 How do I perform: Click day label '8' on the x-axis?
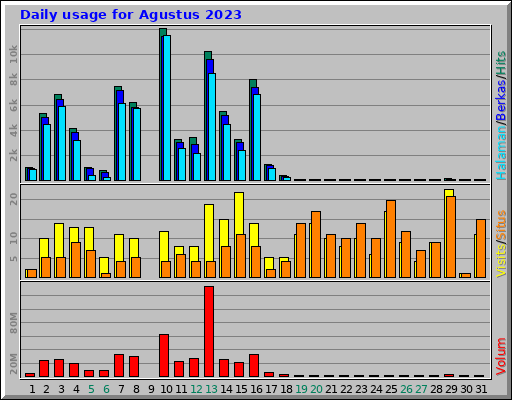(136, 389)
